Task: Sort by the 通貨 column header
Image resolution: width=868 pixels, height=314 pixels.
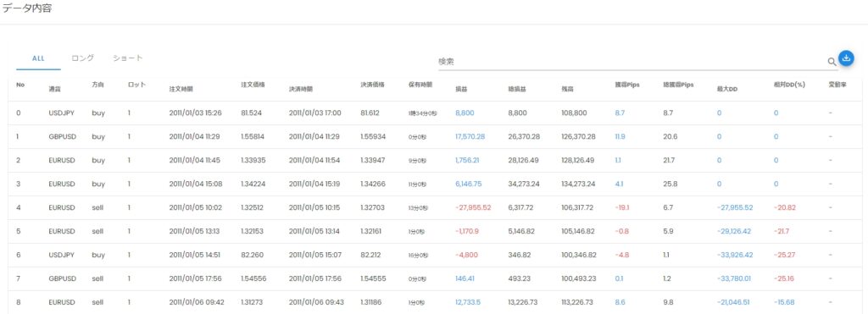Action: (x=54, y=89)
